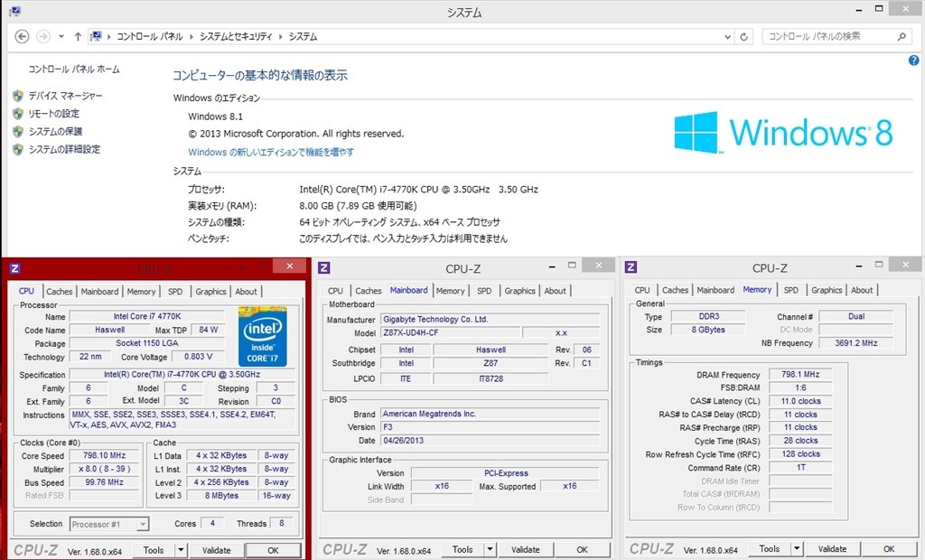Click shield icon beside デバイス マネージャー
The width and height of the screenshot is (925, 560).
[18, 96]
